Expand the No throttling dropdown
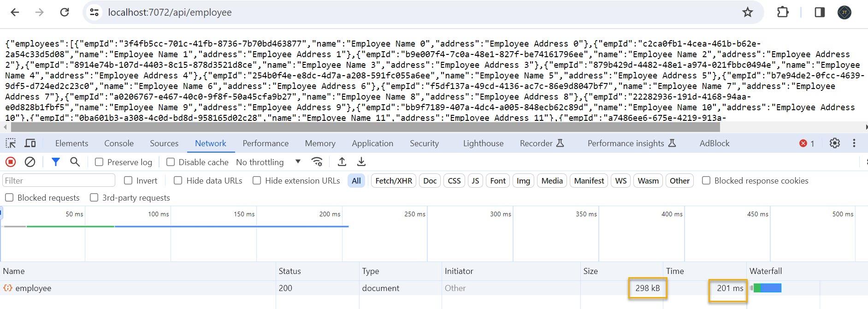 point(268,162)
